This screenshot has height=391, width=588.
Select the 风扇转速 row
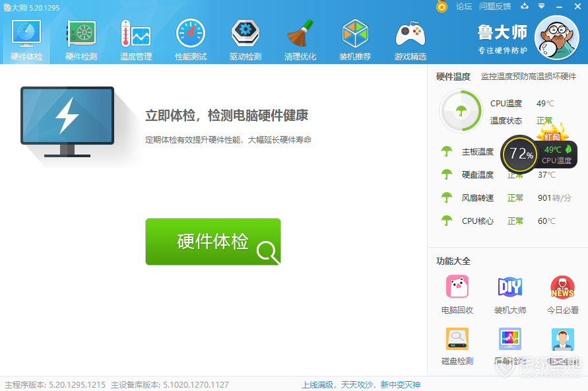506,197
